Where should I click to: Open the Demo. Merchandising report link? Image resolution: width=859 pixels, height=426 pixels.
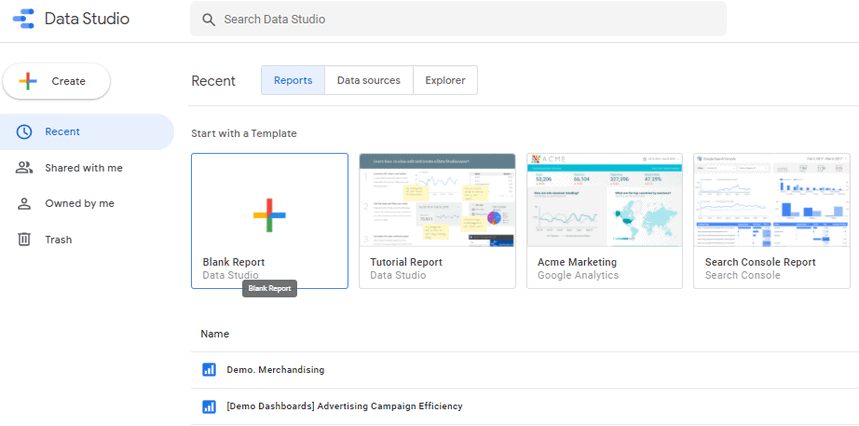click(x=275, y=370)
